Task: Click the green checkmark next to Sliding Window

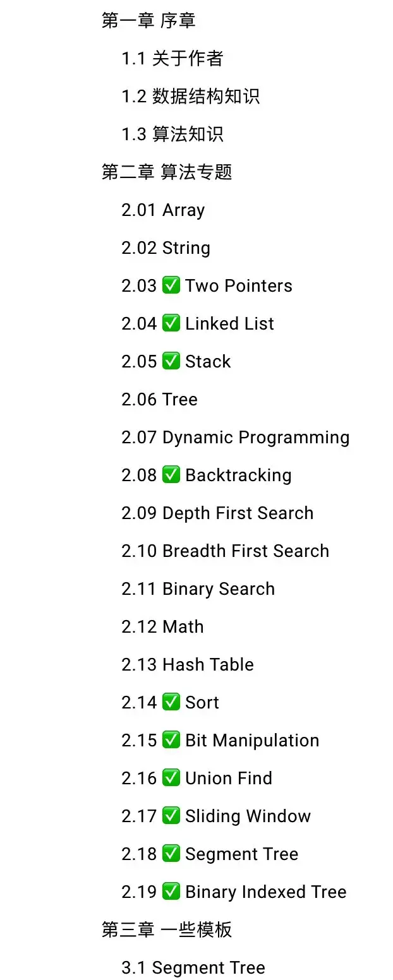Action: click(171, 816)
